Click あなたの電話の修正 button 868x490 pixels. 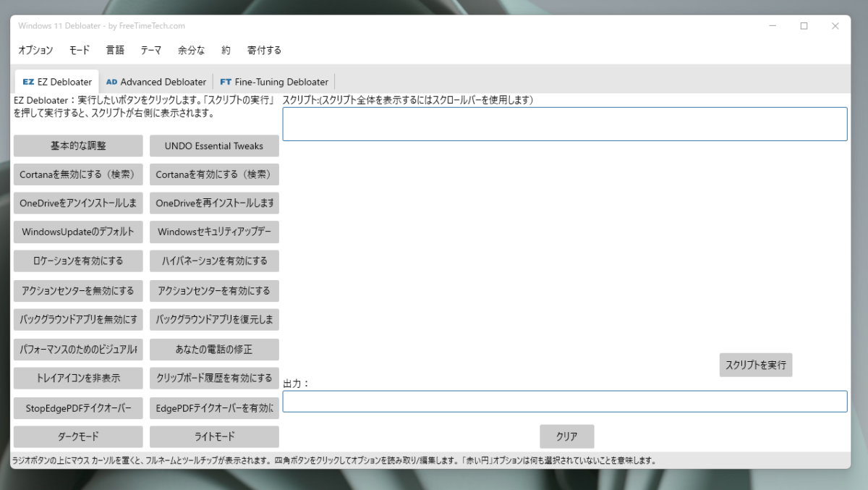tap(214, 350)
